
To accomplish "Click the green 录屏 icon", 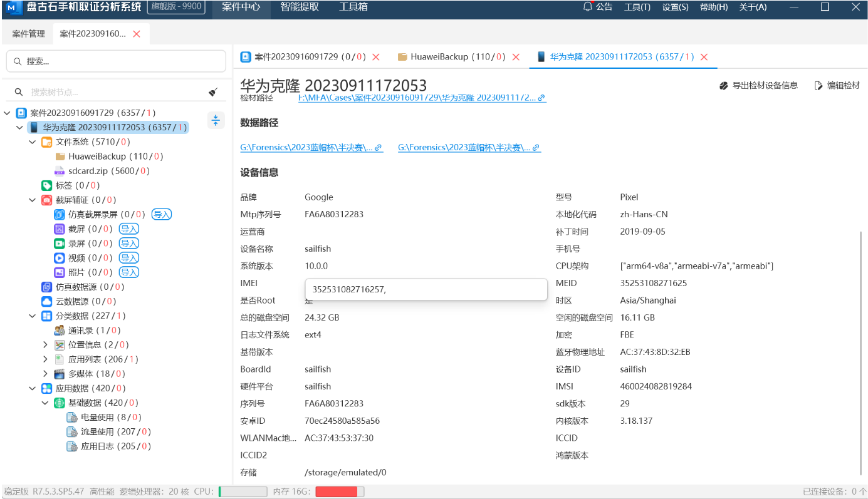I will pyautogui.click(x=60, y=244).
